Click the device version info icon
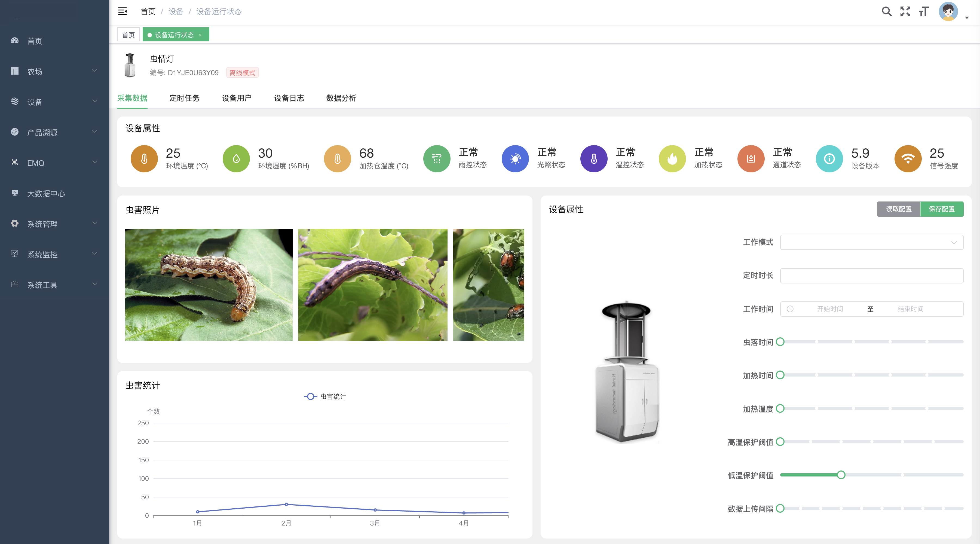The height and width of the screenshot is (544, 980). 829,159
